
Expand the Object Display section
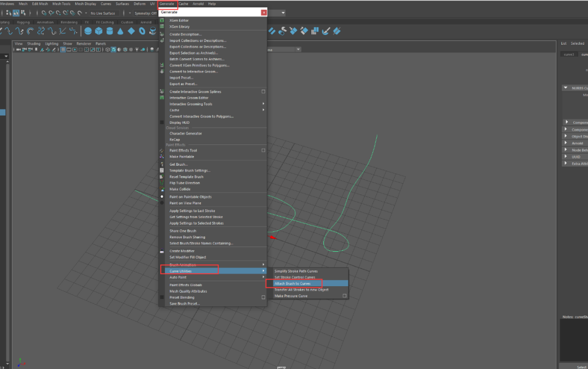point(566,136)
